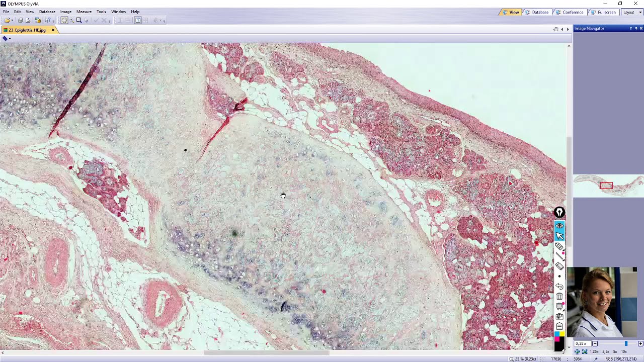Viewport: 644px width, 362px height.
Task: Close the 23_Epiglottis_HE.jpg tab
Action: (53, 30)
